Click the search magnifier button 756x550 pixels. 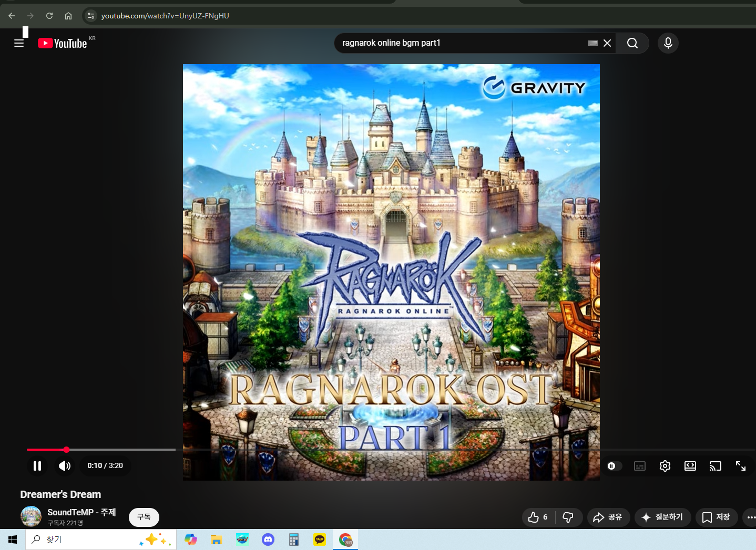(x=632, y=43)
